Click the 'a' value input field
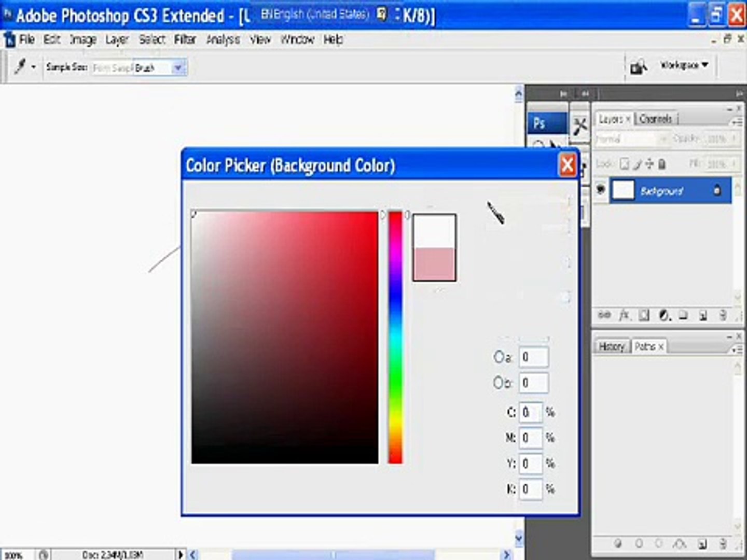This screenshot has width=747, height=560. [x=534, y=357]
